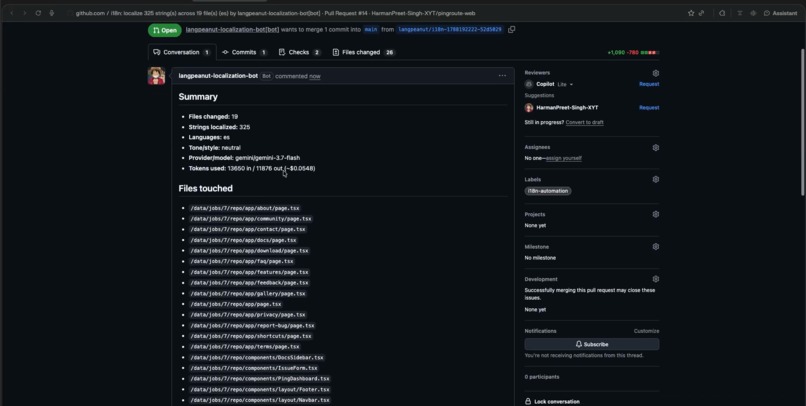Customize notification settings

(x=646, y=331)
